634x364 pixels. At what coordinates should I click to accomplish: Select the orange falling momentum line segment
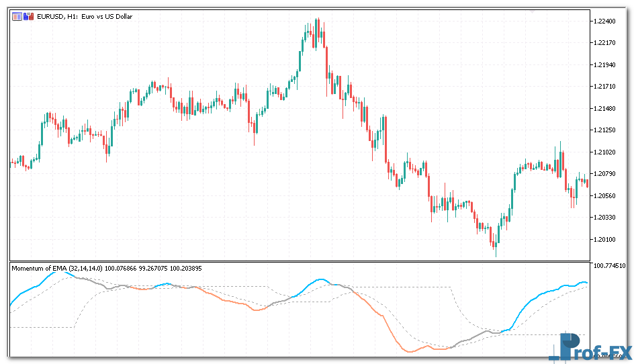(x=376, y=314)
